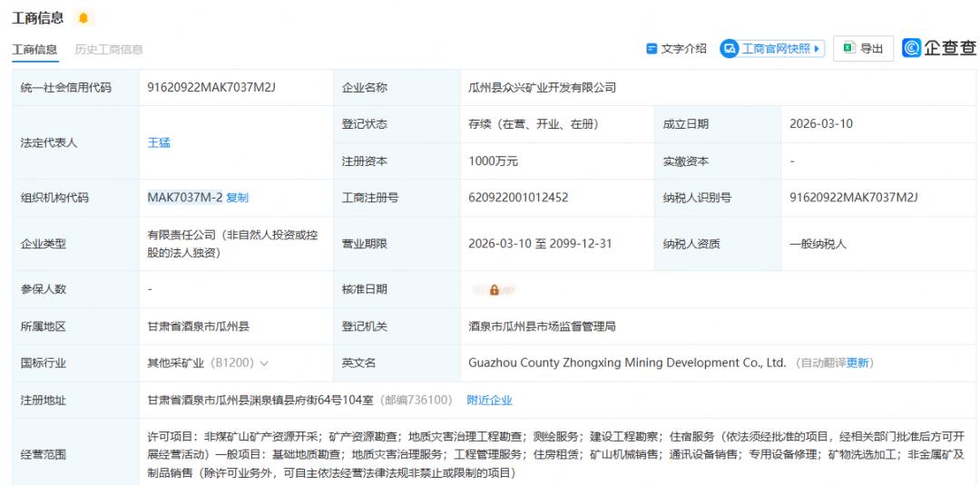
Task: Click the lock icon in 核准日期 row
Action: tap(495, 290)
